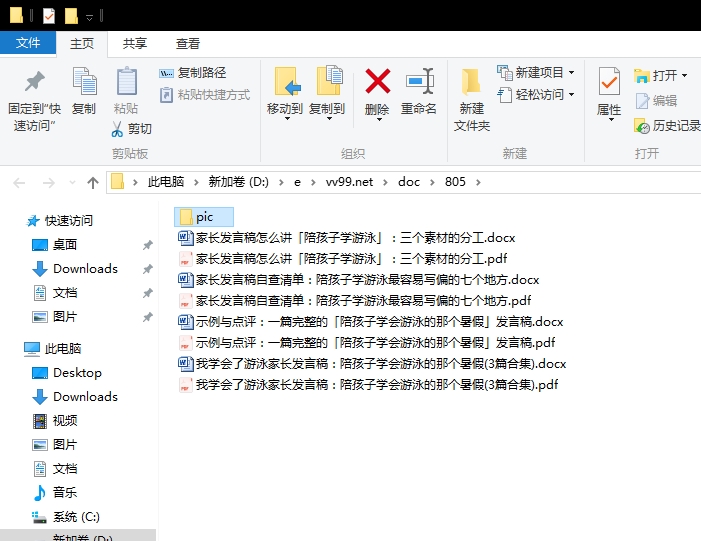Open the recent locations dropdown arrow
701x541 pixels.
(x=72, y=182)
